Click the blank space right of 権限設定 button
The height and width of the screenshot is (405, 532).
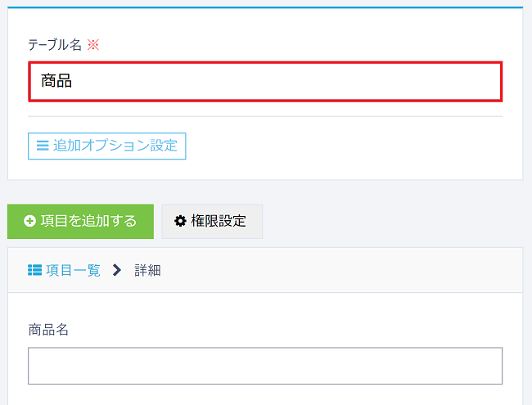(393, 222)
